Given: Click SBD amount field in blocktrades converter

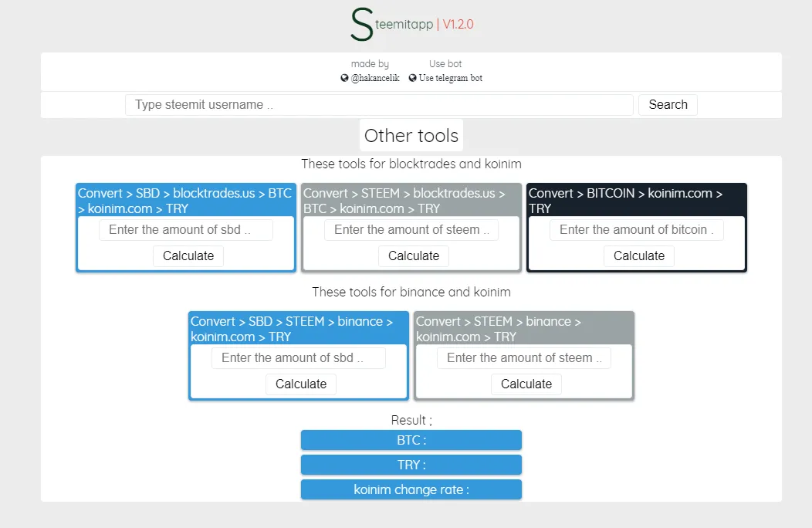Looking at the screenshot, I should [186, 230].
